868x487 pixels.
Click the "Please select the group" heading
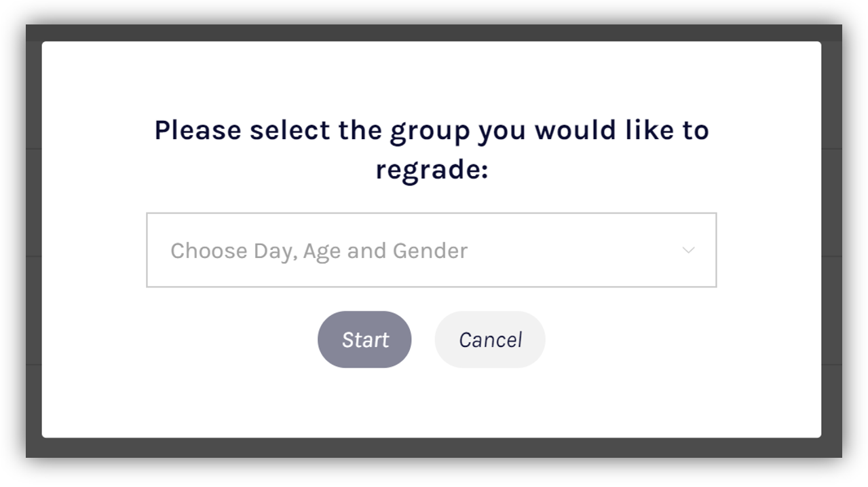pos(432,130)
